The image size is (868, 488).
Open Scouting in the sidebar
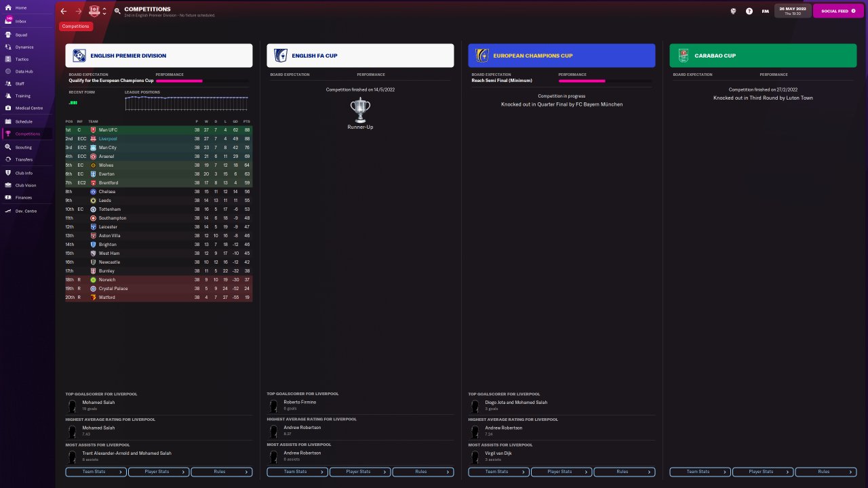26,147
